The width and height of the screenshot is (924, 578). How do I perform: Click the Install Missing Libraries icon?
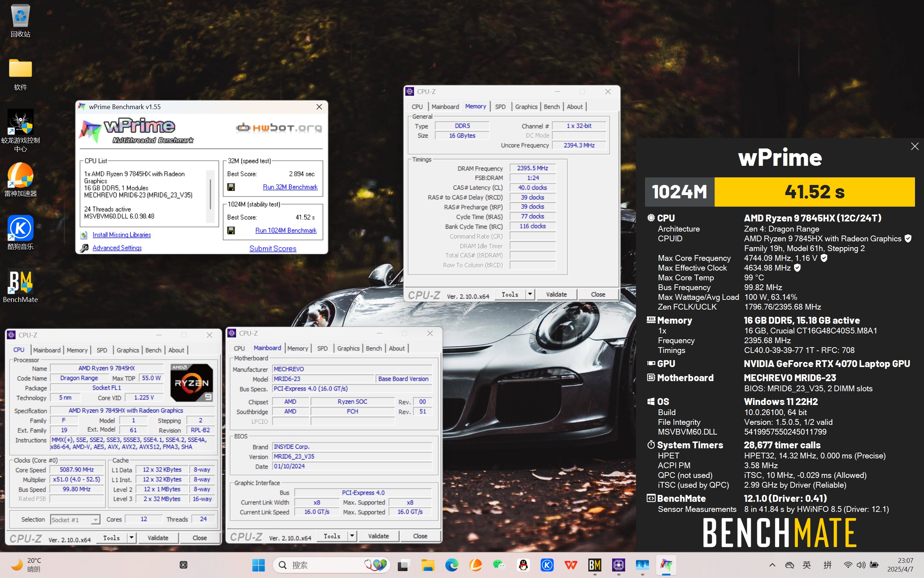click(84, 235)
